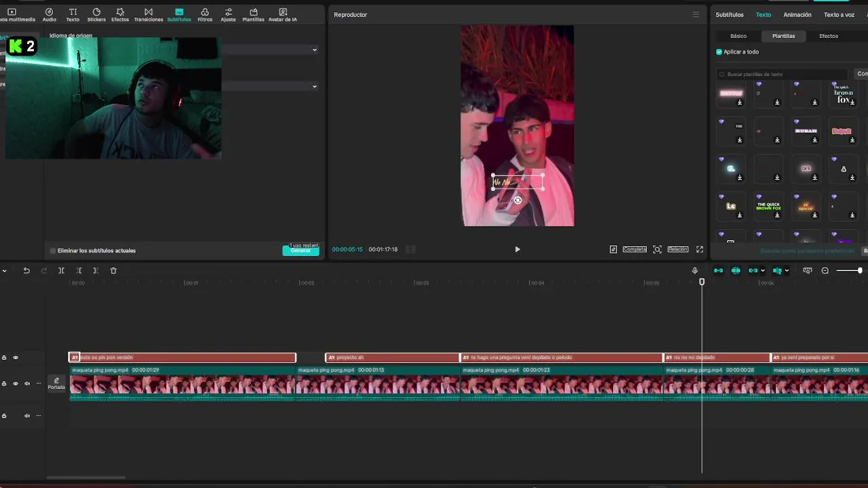Click the Completa quality button
Screen dimensions: 868x488
635,249
